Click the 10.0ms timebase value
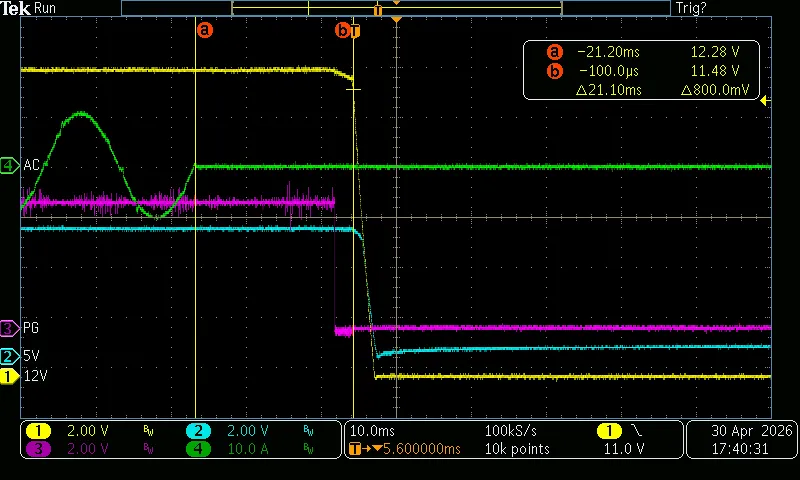This screenshot has width=800, height=480. (x=372, y=432)
